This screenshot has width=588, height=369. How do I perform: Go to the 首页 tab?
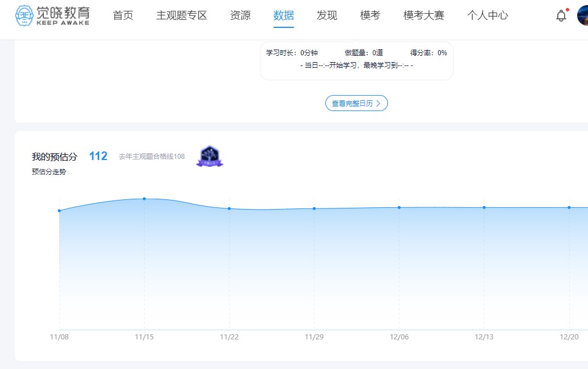tap(123, 15)
